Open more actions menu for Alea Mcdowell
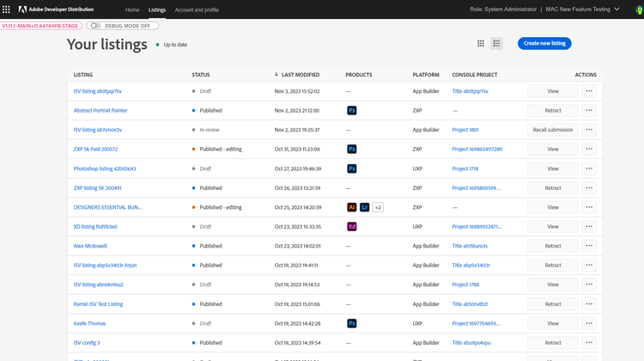 [x=588, y=246]
